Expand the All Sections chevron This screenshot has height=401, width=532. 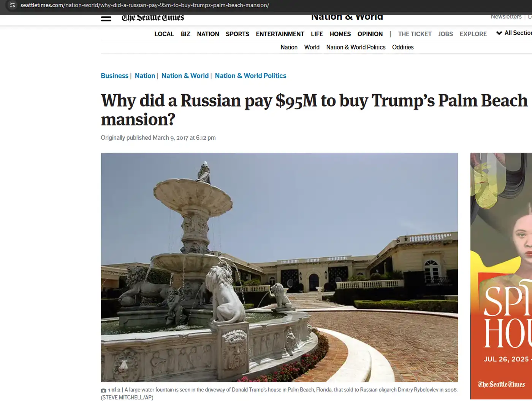tap(499, 33)
